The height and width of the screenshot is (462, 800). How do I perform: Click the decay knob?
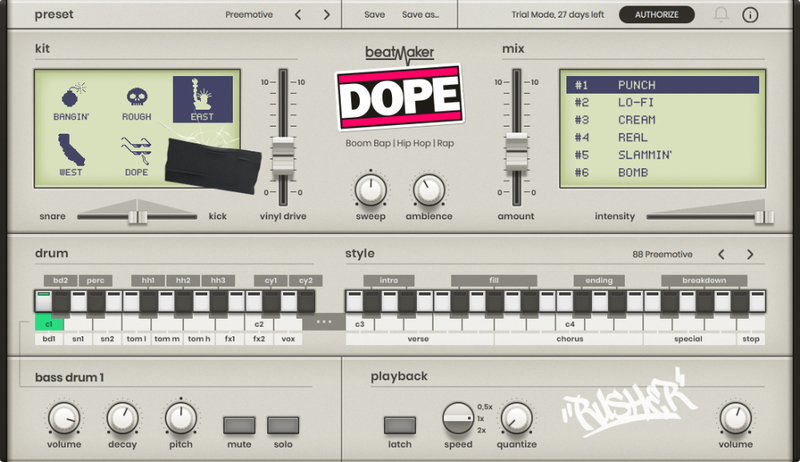pos(122,418)
